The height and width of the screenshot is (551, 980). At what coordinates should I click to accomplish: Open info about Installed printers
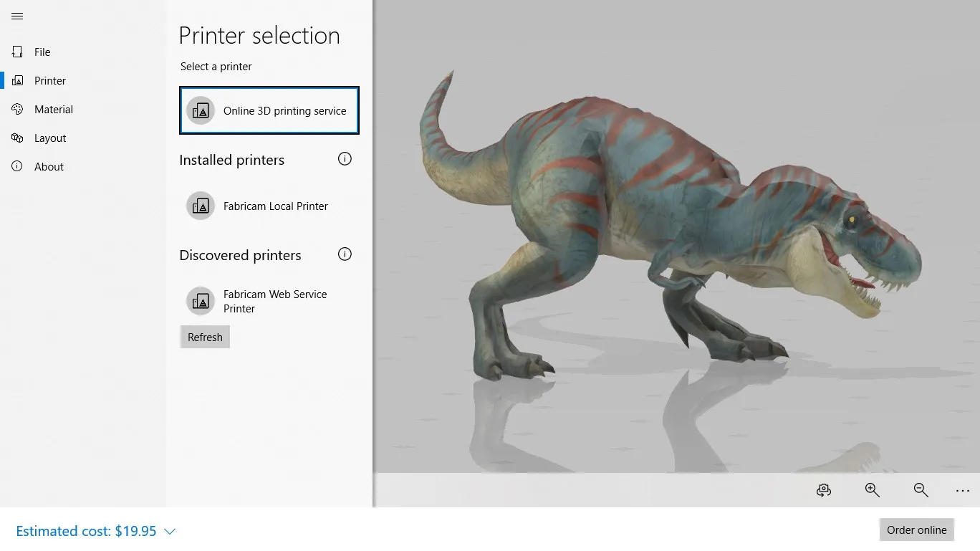[x=345, y=159]
